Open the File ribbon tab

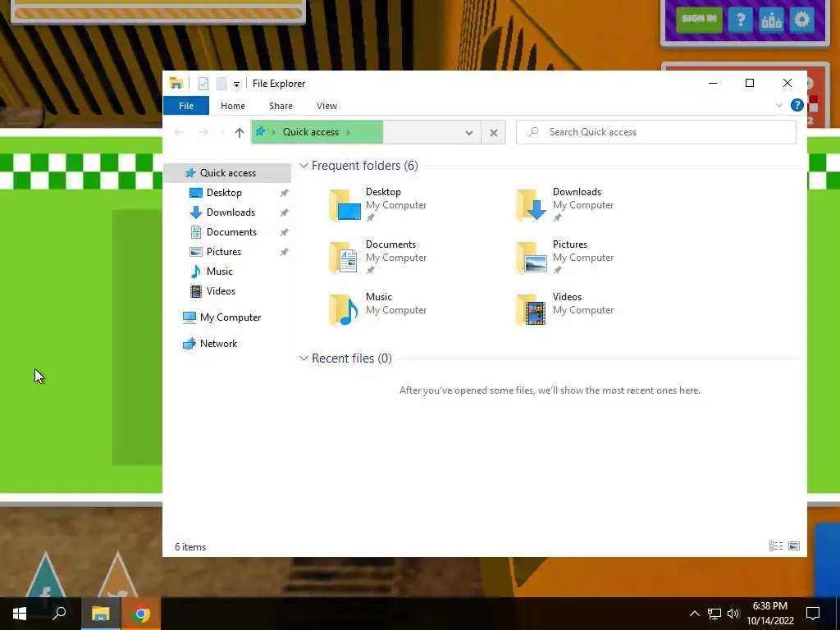tap(186, 106)
